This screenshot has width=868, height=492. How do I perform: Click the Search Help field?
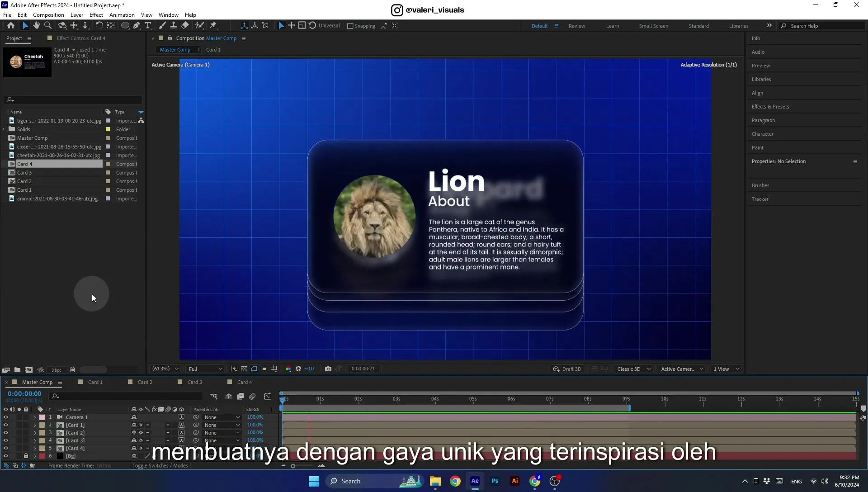pos(823,26)
